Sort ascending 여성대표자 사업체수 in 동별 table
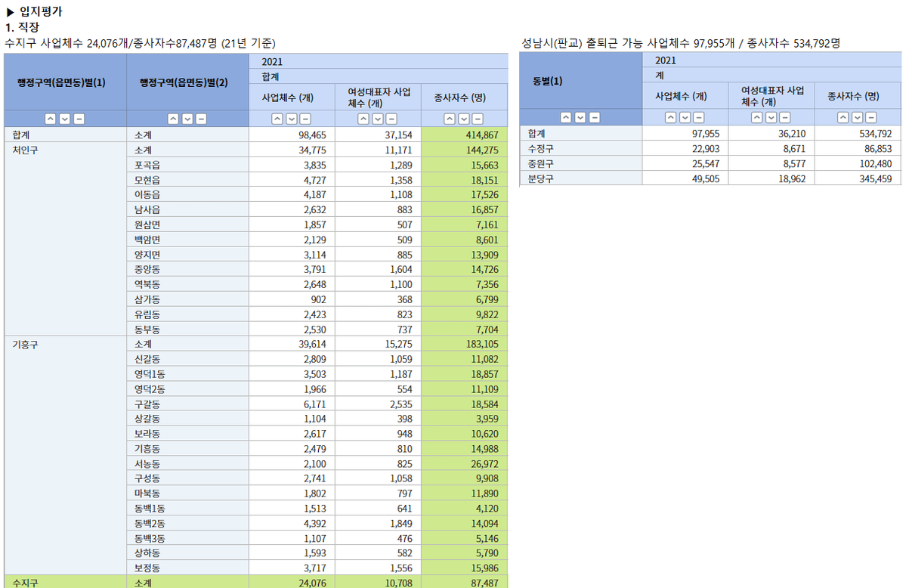The image size is (909, 588). [756, 117]
